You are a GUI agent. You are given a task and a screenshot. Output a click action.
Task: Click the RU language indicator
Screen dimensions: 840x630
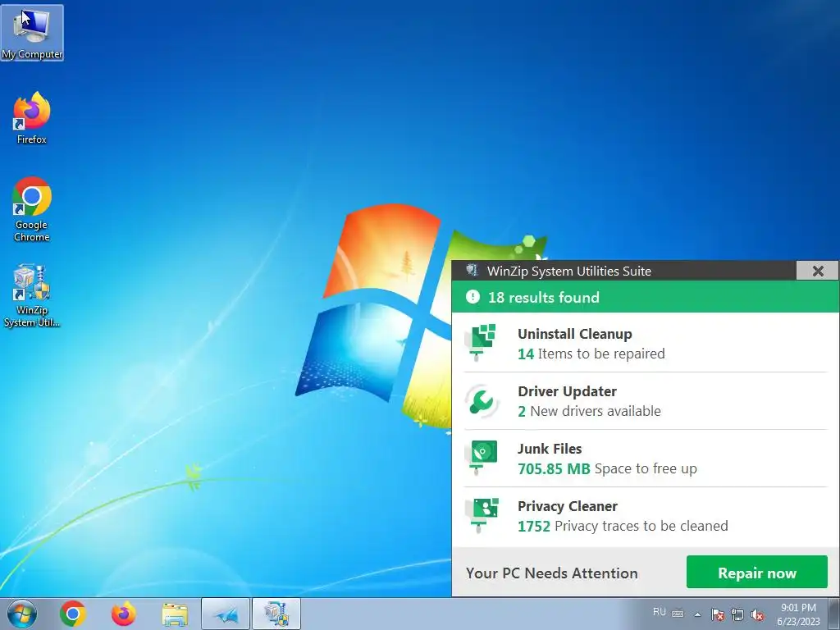pos(660,612)
